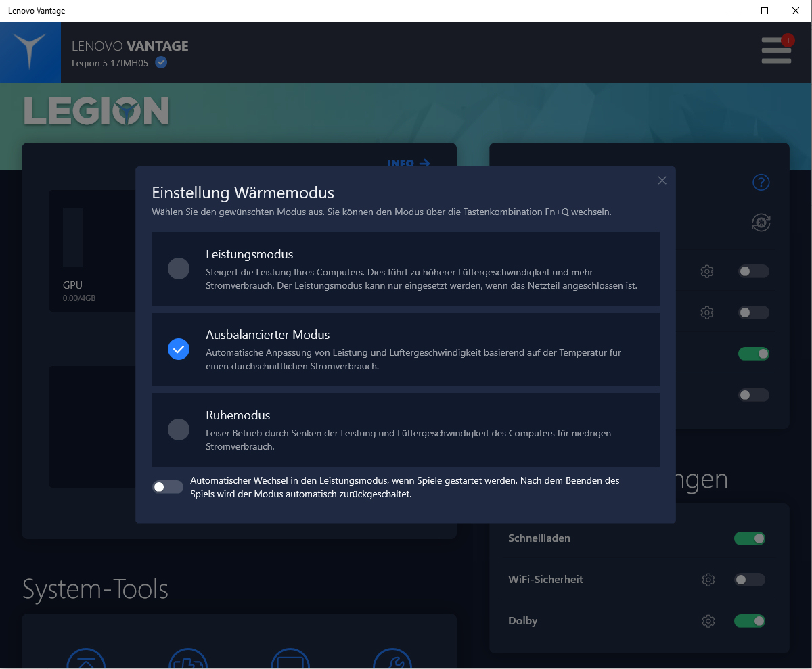Select the Ausbalancierter Modus option
This screenshot has height=669, width=812.
click(x=179, y=349)
